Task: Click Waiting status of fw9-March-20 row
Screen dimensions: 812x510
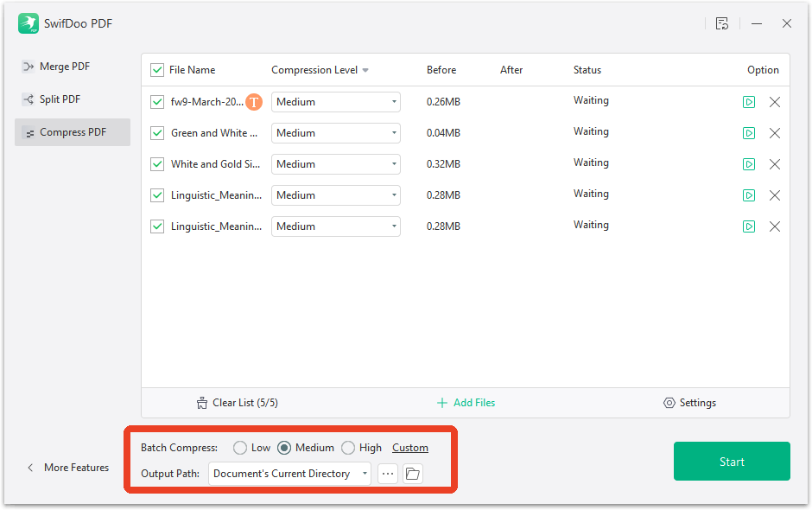Action: pyautogui.click(x=591, y=100)
